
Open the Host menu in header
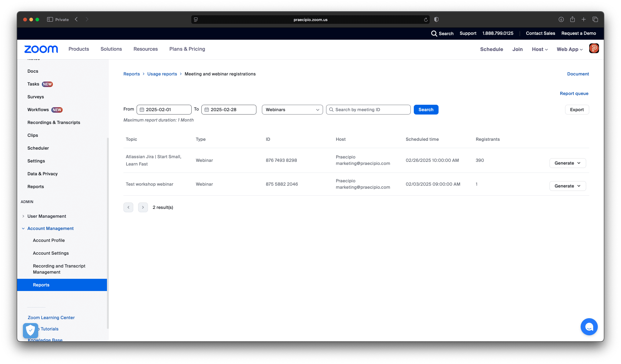pos(540,49)
